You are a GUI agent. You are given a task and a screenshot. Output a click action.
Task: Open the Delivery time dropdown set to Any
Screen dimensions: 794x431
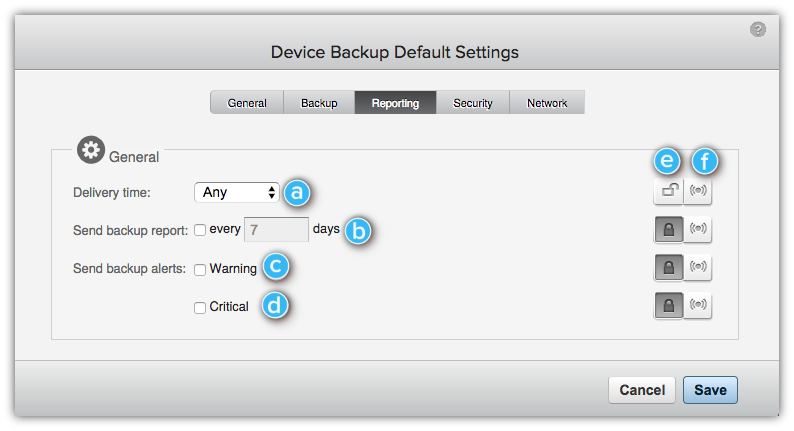coord(237,192)
